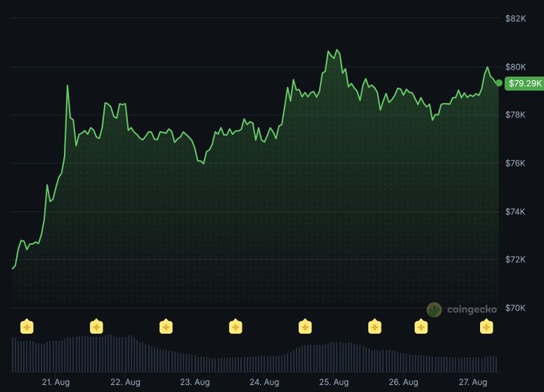The width and height of the screenshot is (544, 392).
Task: Select the 26. Aug date label
Action: 403,382
